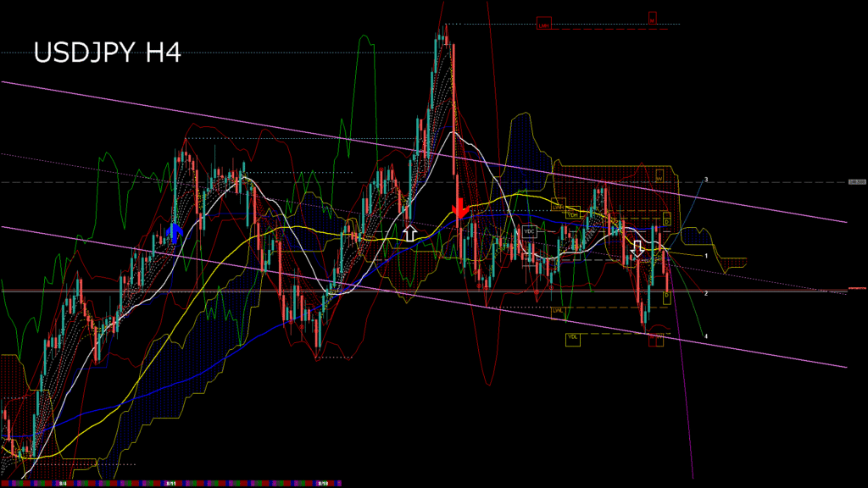868x488 pixels.
Task: Select projection line endpoint labeled 1
Action: [706, 255]
